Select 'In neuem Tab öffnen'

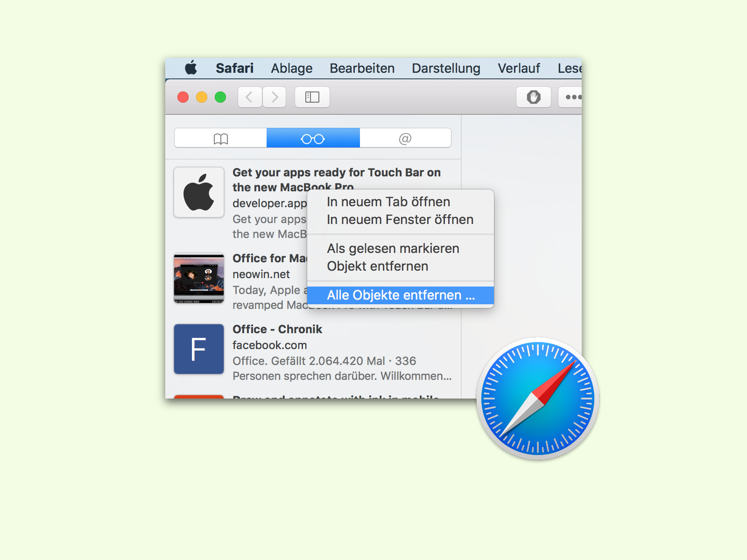[x=401, y=202]
